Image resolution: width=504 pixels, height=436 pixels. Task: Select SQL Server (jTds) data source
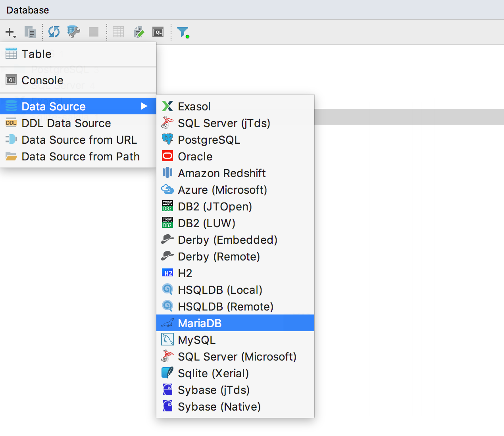tap(235, 123)
